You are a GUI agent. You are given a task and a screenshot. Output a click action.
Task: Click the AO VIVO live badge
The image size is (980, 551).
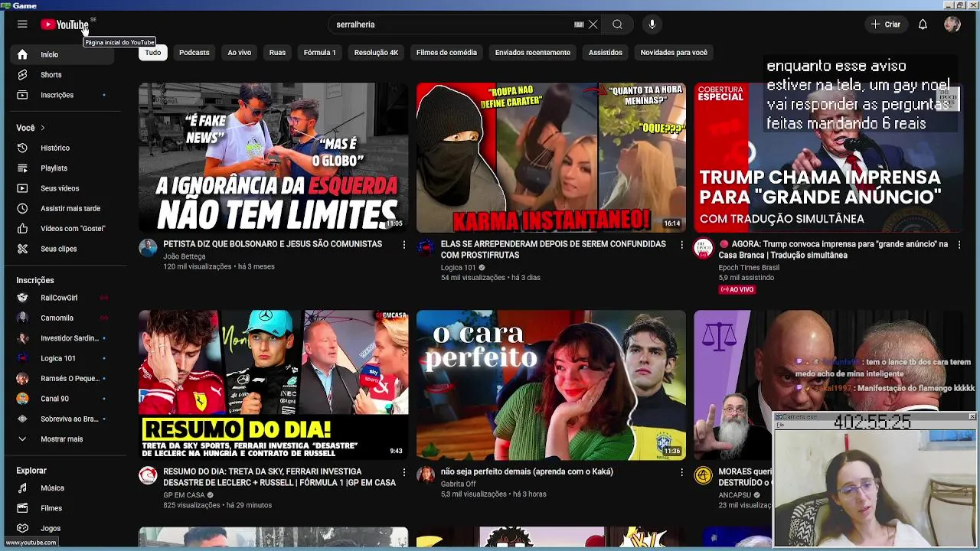pyautogui.click(x=737, y=290)
